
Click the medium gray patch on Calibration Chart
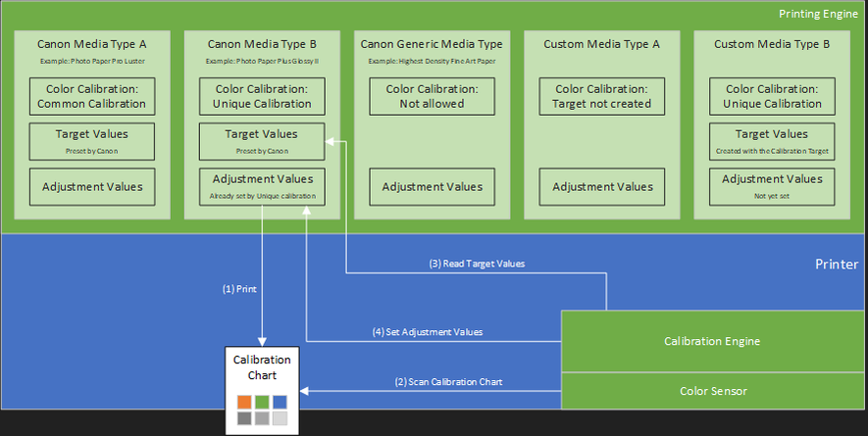click(x=262, y=417)
